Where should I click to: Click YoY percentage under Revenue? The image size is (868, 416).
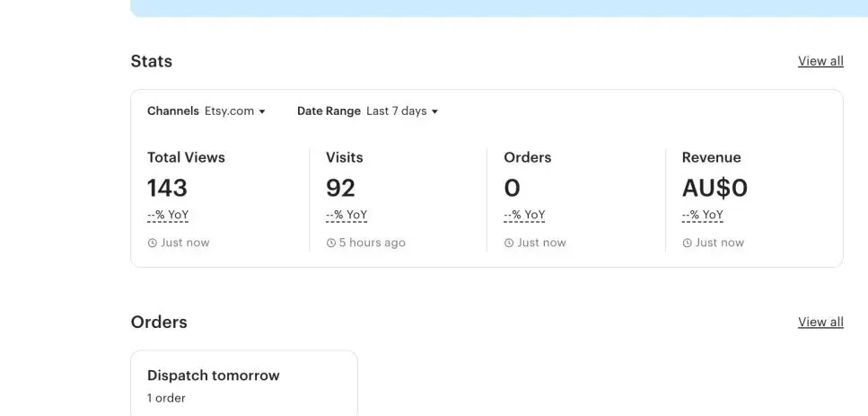pyautogui.click(x=703, y=216)
